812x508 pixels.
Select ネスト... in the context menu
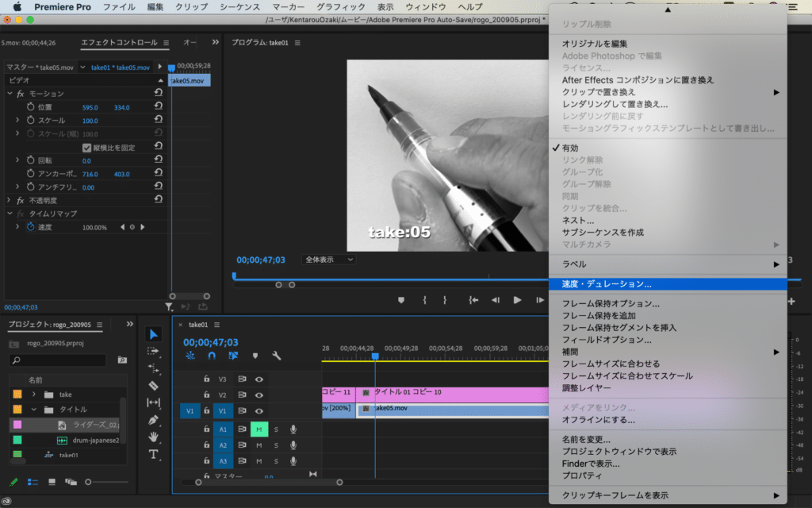click(x=578, y=220)
